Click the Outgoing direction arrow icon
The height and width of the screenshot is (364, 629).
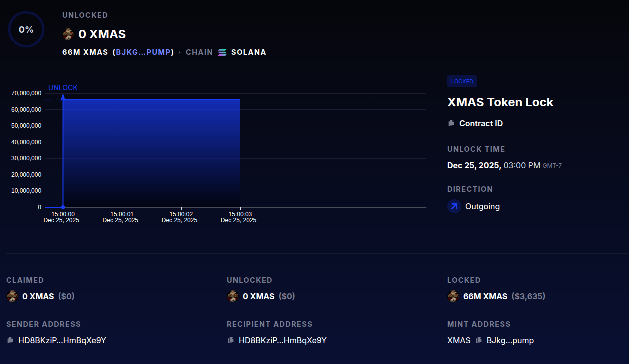[x=454, y=206]
